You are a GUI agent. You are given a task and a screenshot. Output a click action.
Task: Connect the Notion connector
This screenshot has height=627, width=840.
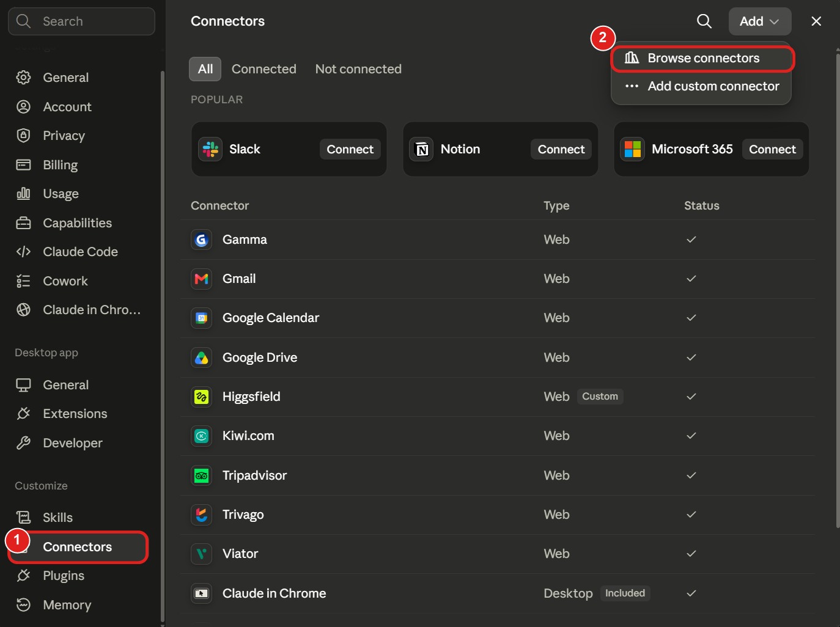(x=561, y=149)
